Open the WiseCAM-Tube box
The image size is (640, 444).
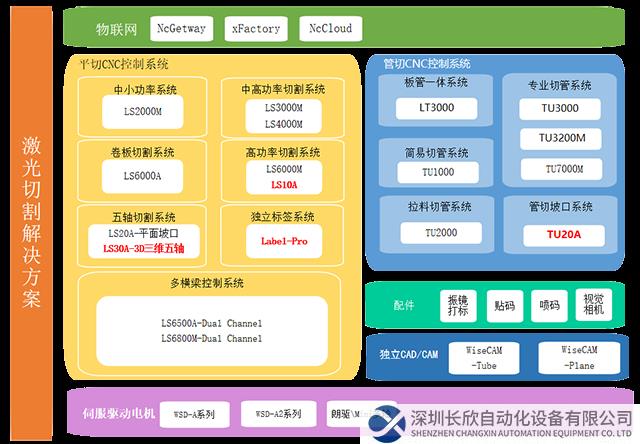482,358
